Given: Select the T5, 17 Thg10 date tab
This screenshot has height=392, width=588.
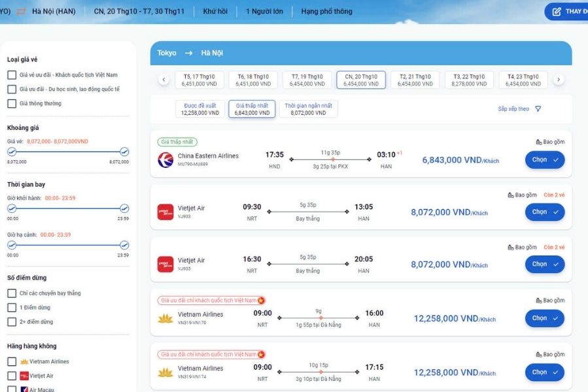Looking at the screenshot, I should pyautogui.click(x=199, y=80).
